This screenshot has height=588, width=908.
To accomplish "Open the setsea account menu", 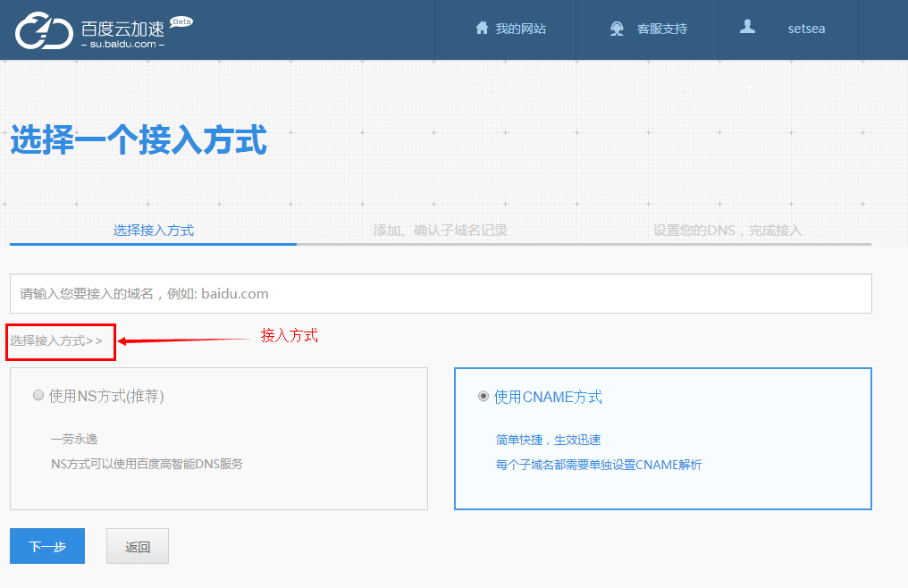I will pyautogui.click(x=806, y=29).
